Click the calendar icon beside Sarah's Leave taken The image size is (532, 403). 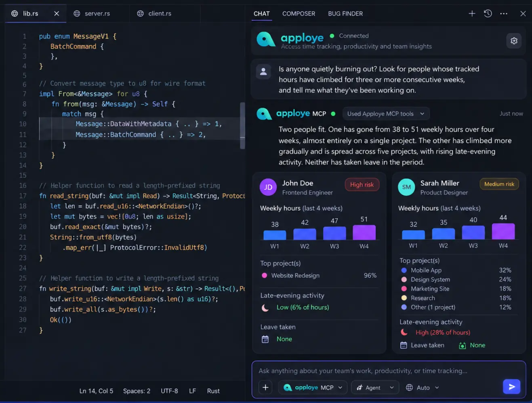coord(404,345)
